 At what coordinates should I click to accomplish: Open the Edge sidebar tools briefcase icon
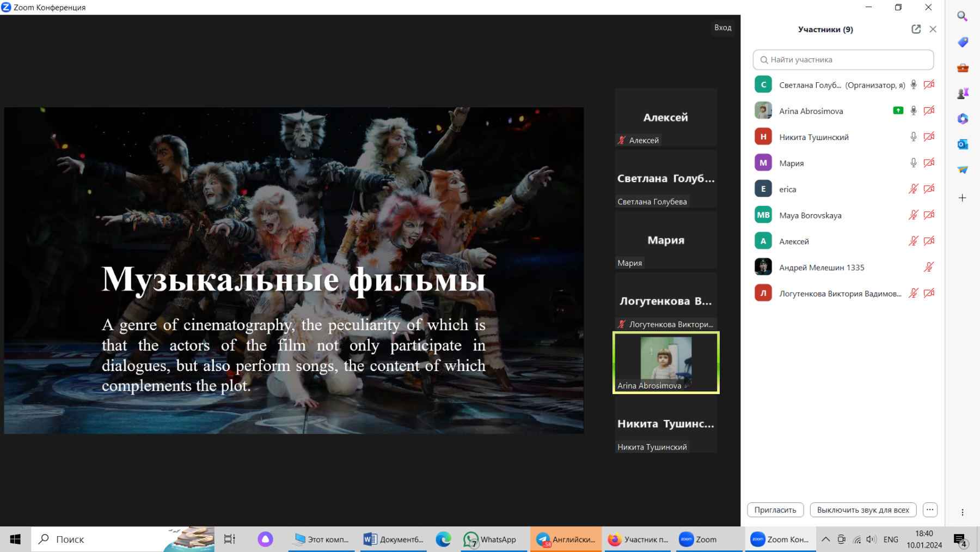coord(963,68)
